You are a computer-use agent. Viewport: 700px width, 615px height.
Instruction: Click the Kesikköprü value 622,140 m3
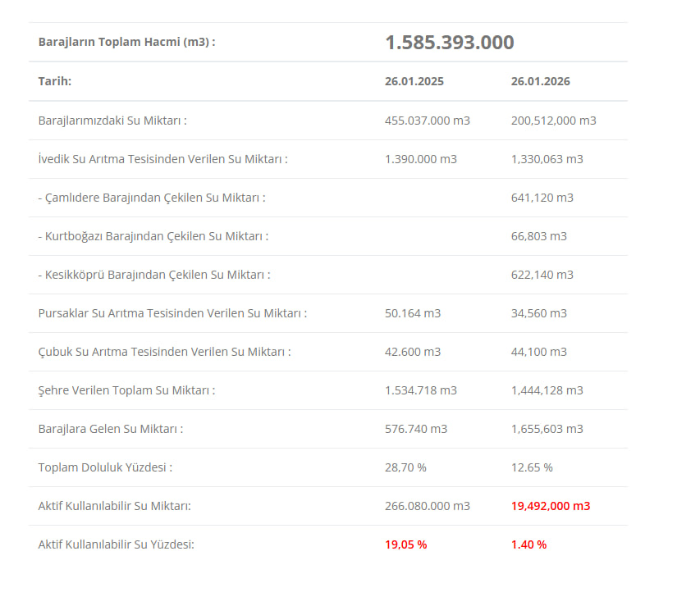tap(542, 275)
